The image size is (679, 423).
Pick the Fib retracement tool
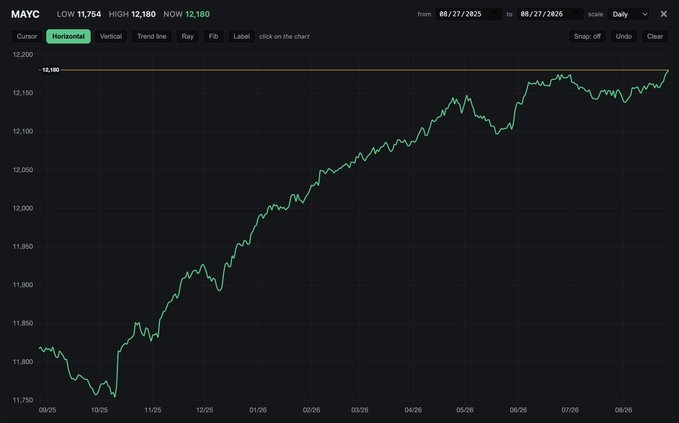[x=213, y=36]
